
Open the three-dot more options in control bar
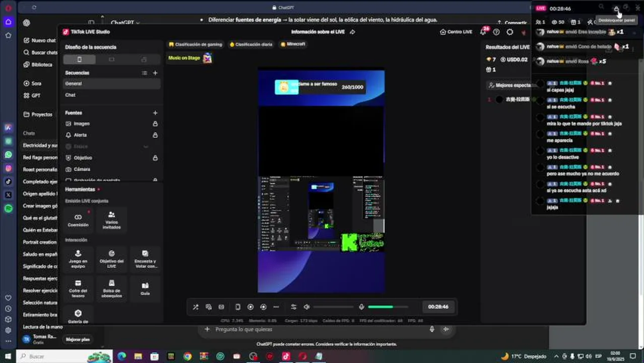pos(276,307)
